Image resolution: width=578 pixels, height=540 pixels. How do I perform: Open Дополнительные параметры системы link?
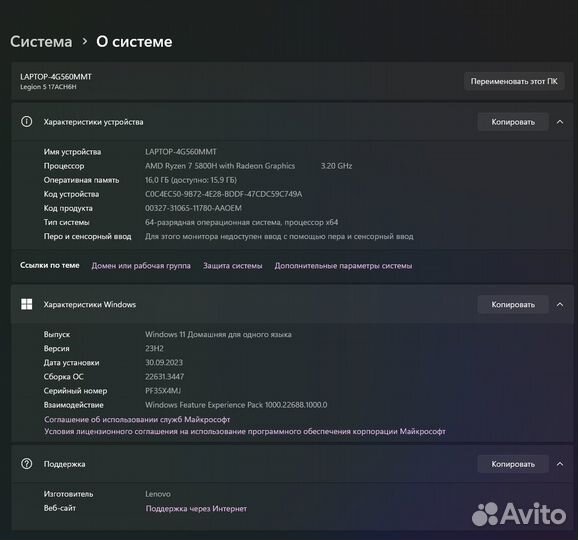click(x=343, y=266)
